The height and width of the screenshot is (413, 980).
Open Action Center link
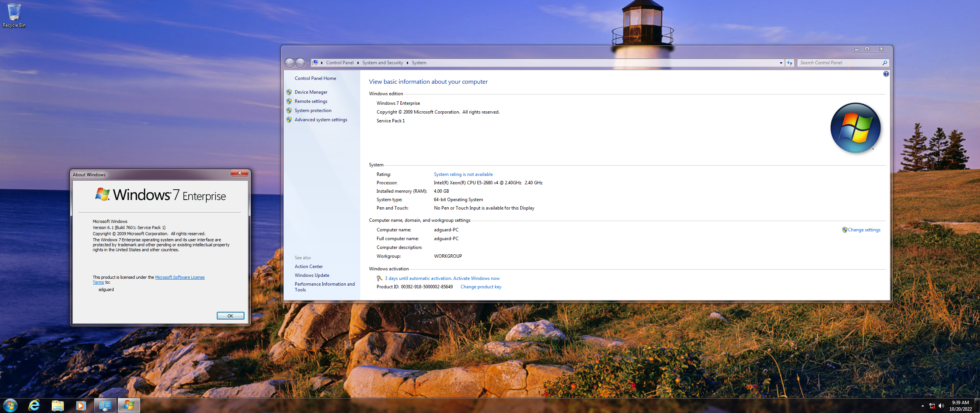coord(309,267)
